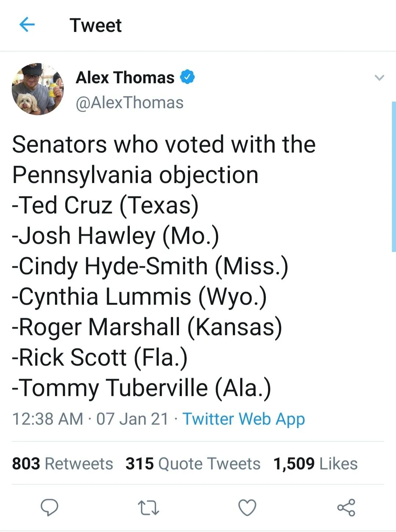Go back using the blue arrow
396x532 pixels.
[x=27, y=25]
